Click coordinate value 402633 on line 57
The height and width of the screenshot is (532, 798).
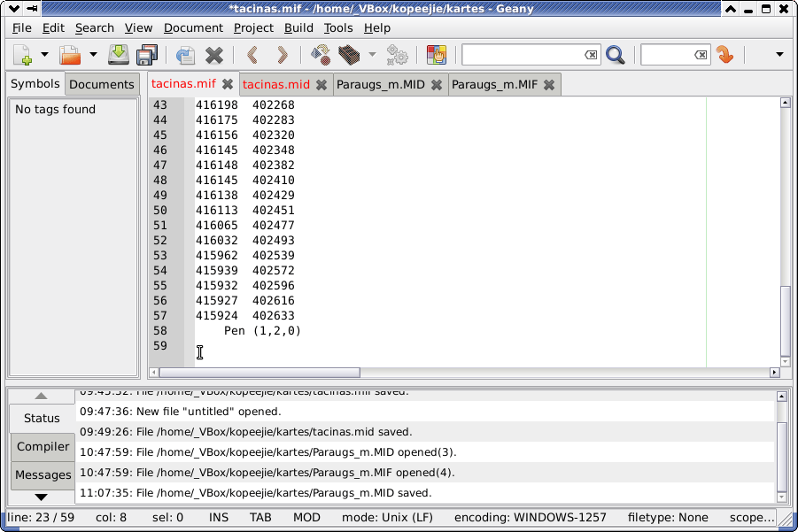point(274,316)
